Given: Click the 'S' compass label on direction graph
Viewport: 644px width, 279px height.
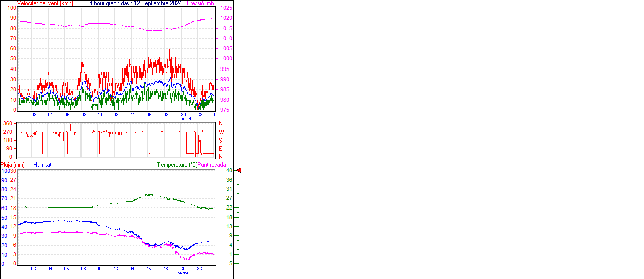Looking at the screenshot, I should 220,140.
